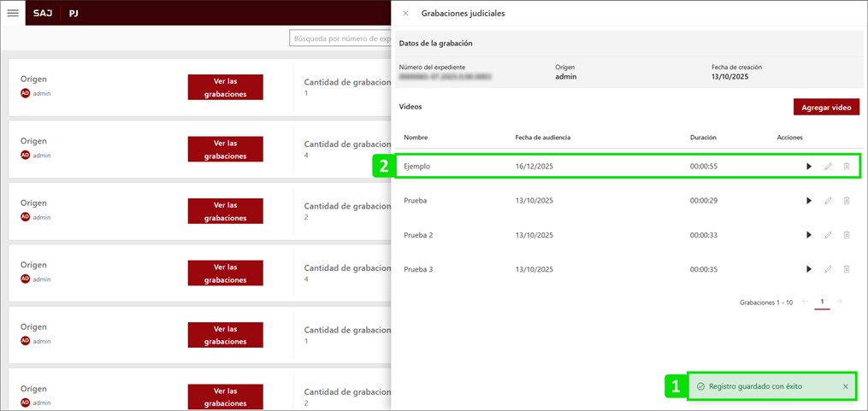The height and width of the screenshot is (411, 868).
Task: Edit the Prueba video entry
Action: coord(828,201)
